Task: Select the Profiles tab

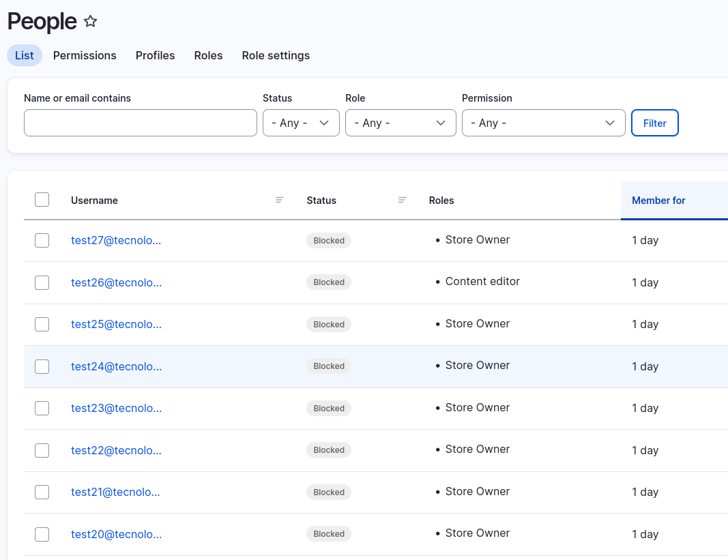Action: point(155,55)
